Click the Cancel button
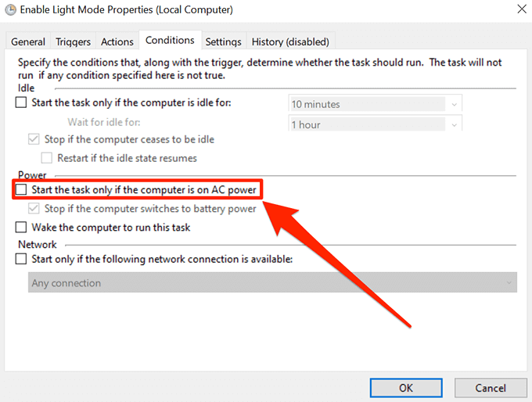 click(x=491, y=388)
